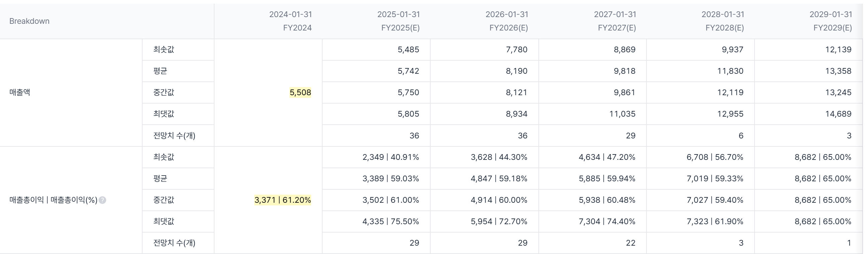This screenshot has height=254, width=868.
Task: Click the 12,119 median revenue cell
Action: coord(730,92)
